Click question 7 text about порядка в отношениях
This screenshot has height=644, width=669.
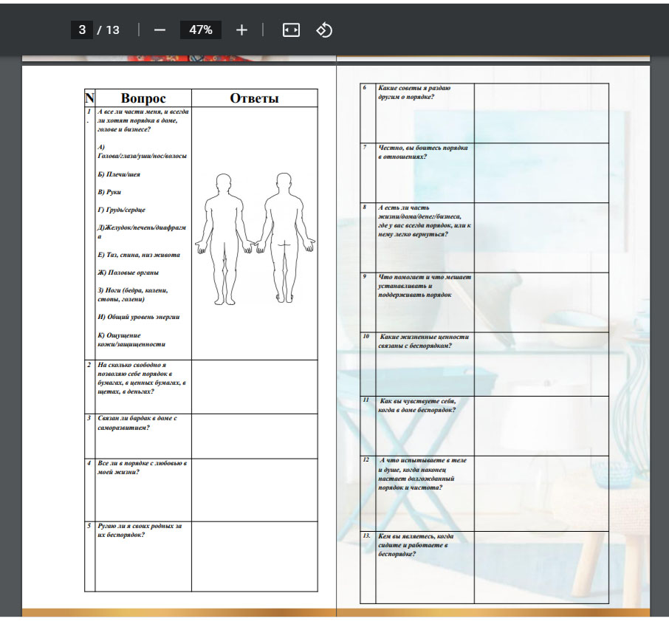coord(422,152)
